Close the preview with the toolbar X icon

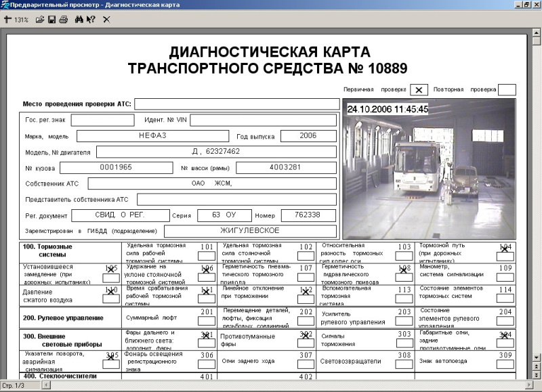coord(106,20)
